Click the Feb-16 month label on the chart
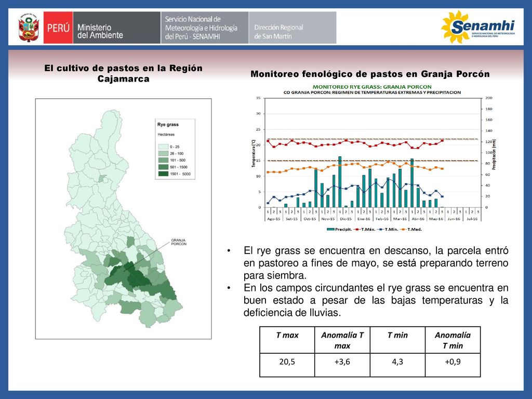Viewport: 532px width, 399px height. pyautogui.click(x=382, y=219)
